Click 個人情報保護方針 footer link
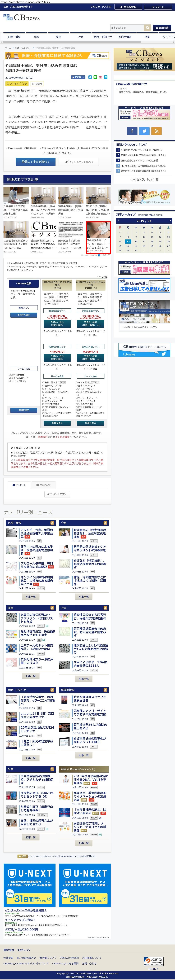Screen dimensions: 175x980 pyautogui.click(x=26, y=958)
